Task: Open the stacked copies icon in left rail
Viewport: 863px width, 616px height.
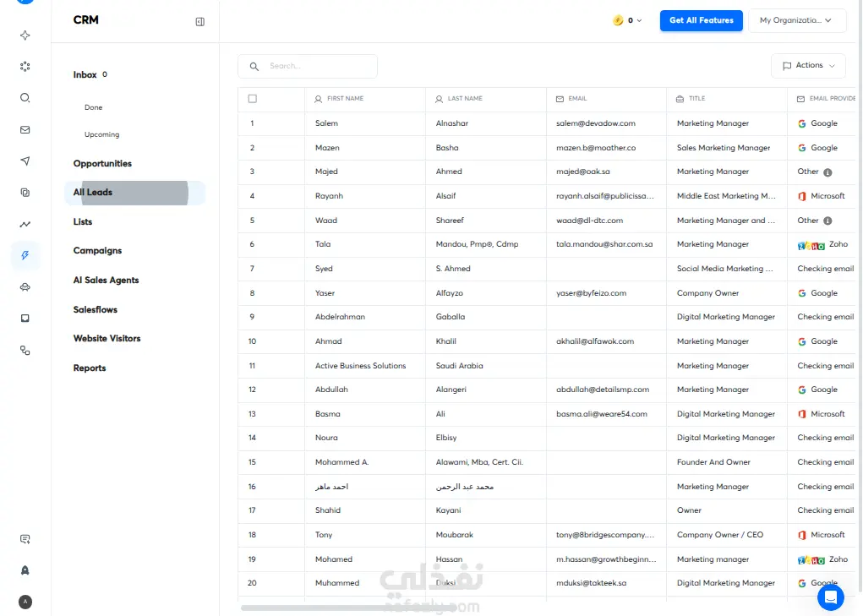Action: click(x=25, y=193)
